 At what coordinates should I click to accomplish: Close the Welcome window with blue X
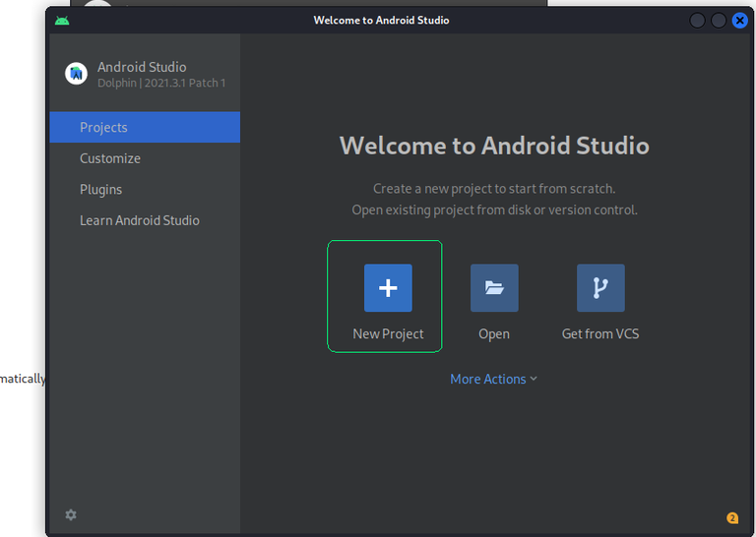(x=739, y=21)
